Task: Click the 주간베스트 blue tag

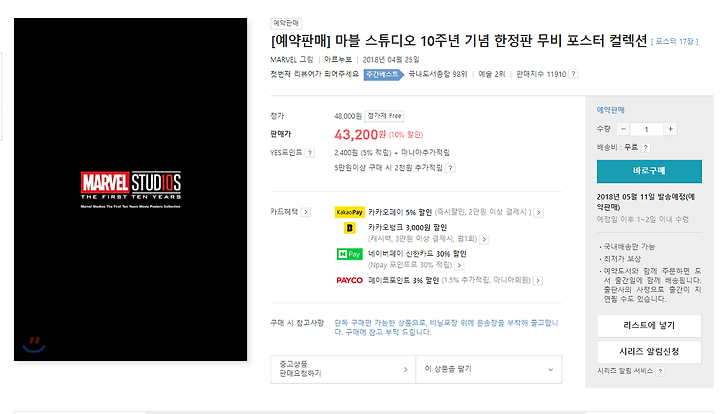Action: coord(383,74)
